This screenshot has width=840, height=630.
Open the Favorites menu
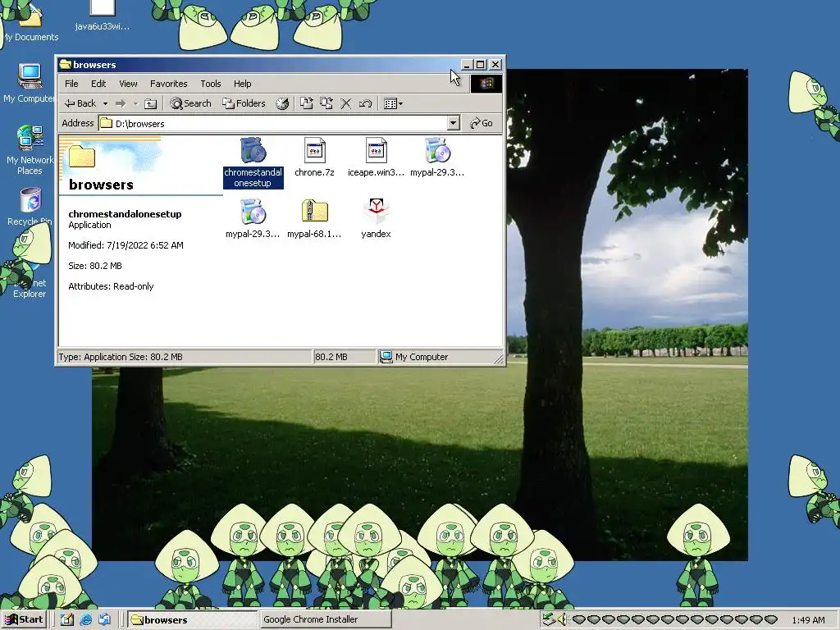169,84
